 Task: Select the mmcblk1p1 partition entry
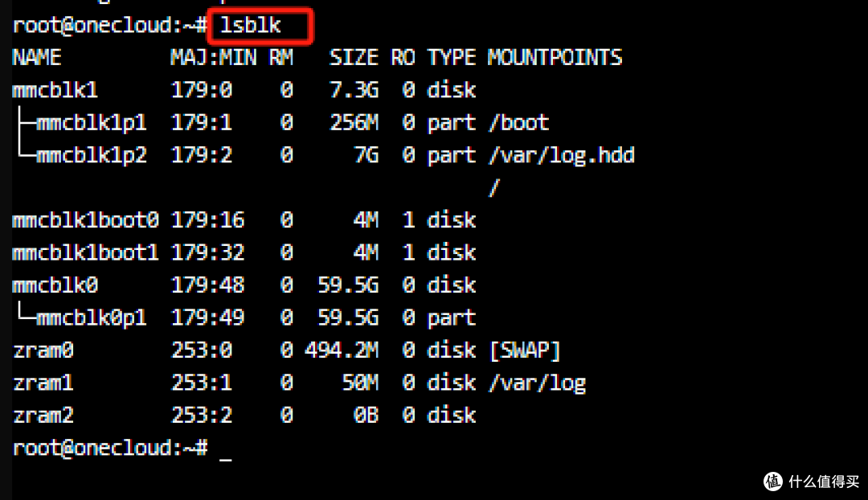click(x=91, y=123)
